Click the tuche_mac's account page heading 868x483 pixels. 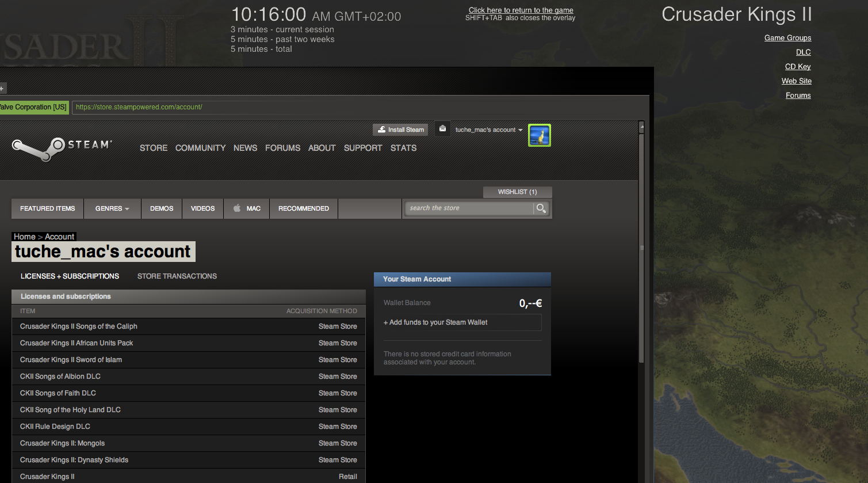tap(103, 252)
